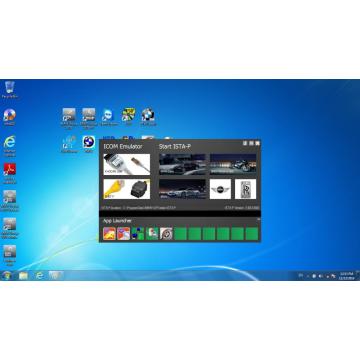Image resolution: width=360 pixels, height=360 pixels.
Task: Click the BMW motorcycle ISTA-P tile
Action: 233,164
